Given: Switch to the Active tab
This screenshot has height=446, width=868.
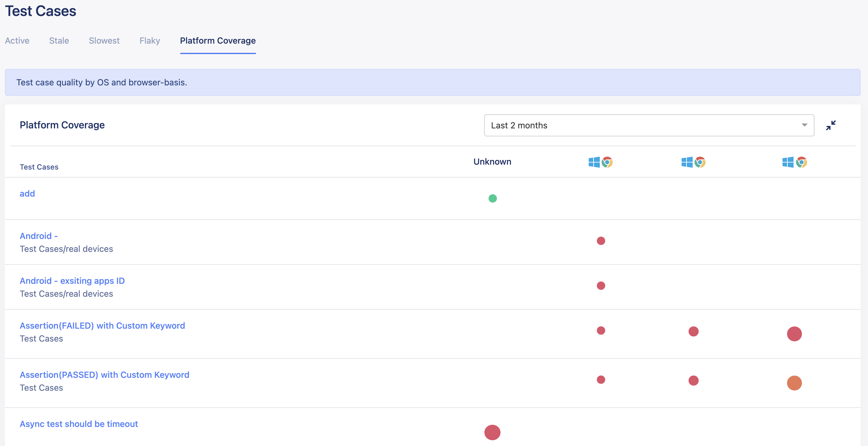Looking at the screenshot, I should (17, 40).
